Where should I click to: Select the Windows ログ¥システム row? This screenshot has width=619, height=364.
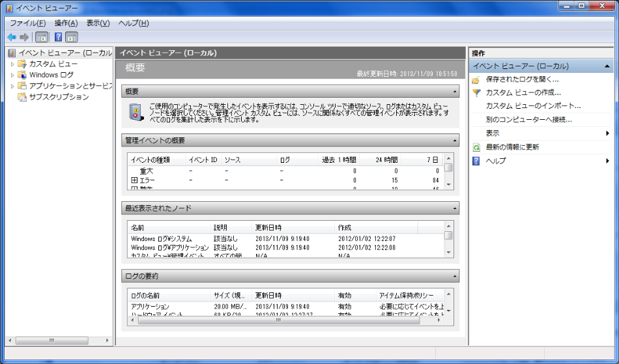tap(286, 239)
